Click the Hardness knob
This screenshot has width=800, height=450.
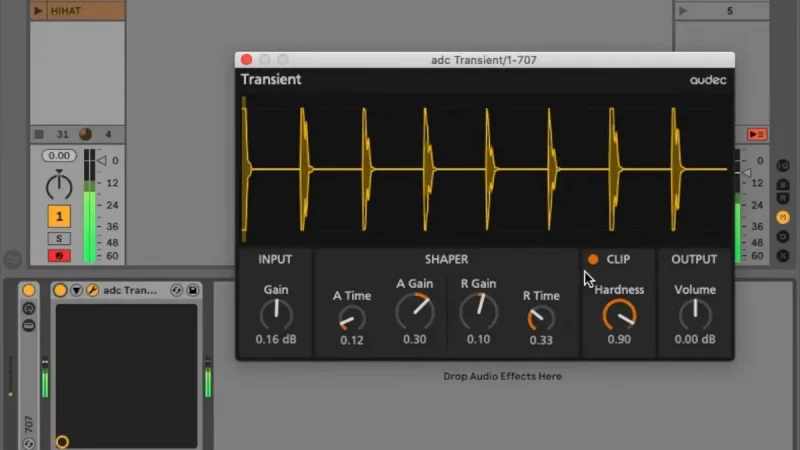(x=619, y=317)
